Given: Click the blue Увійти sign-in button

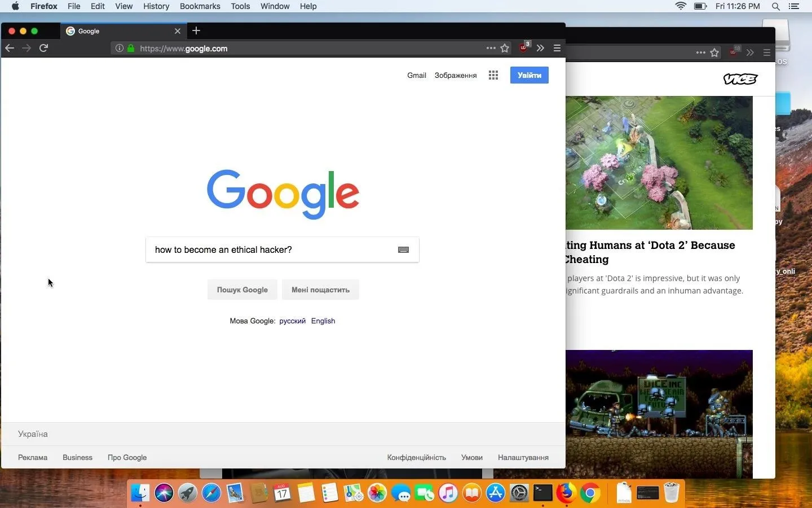Looking at the screenshot, I should tap(529, 75).
